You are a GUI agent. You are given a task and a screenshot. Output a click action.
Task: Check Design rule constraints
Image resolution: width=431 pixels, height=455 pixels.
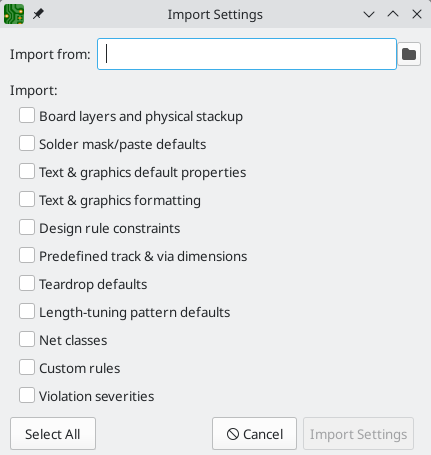(x=27, y=228)
